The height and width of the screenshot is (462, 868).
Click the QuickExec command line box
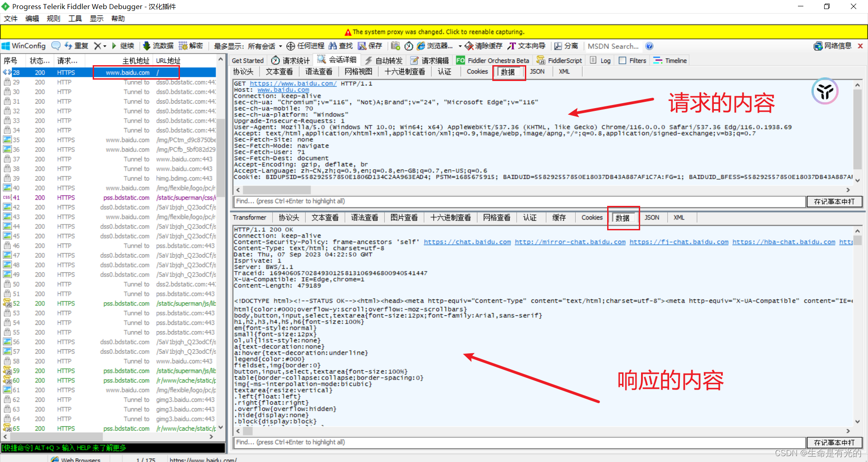coord(113,448)
